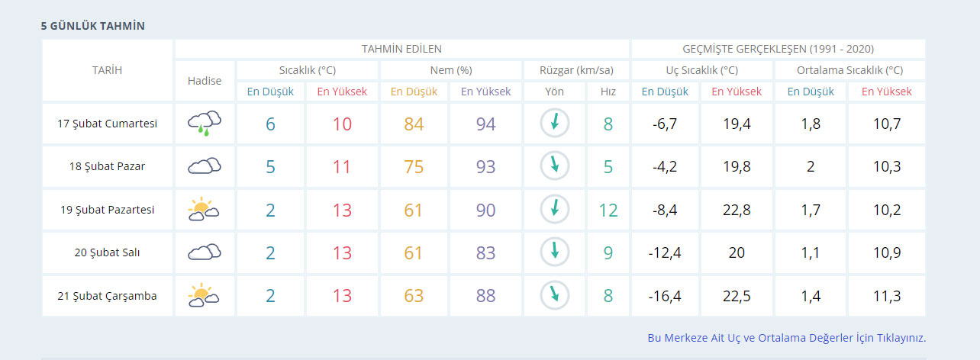
Task: Select the 21 Şubat Çarşamba date cell
Action: [x=107, y=296]
